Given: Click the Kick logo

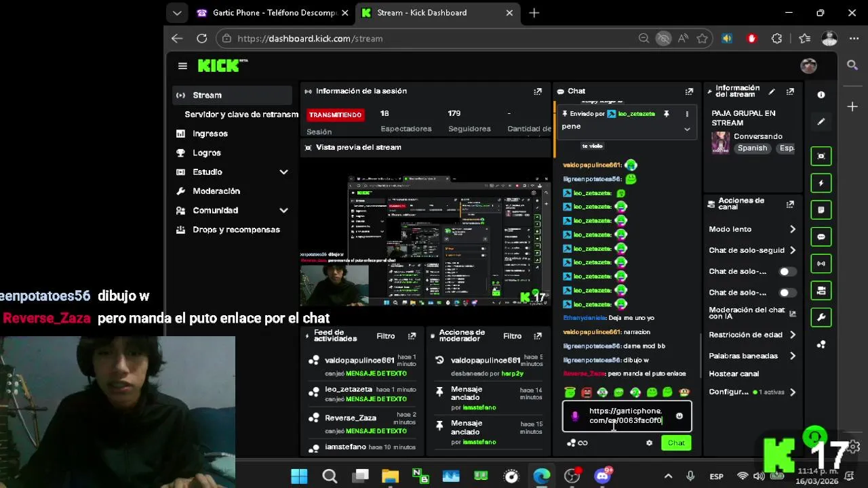Looking at the screenshot, I should [x=222, y=66].
